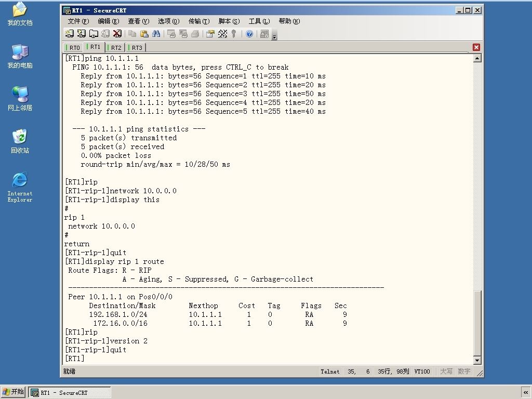Open the 脚本(S) menu
532x399 pixels.
(x=229, y=21)
